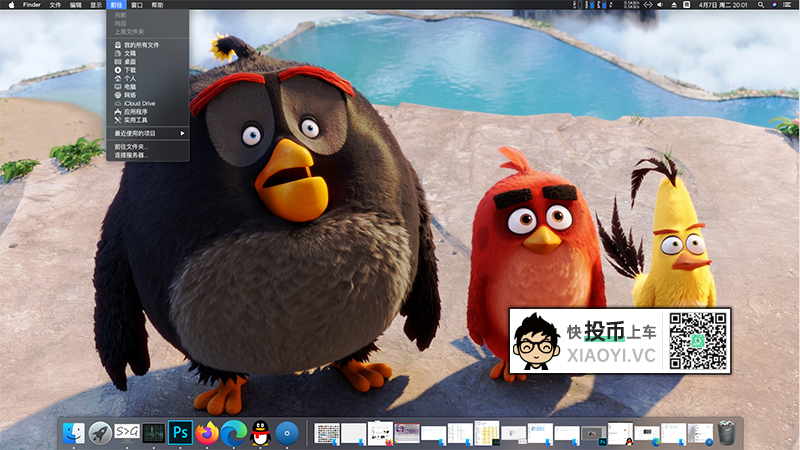Choose 实用工具 from the Go menu
The height and width of the screenshot is (450, 800).
click(147, 120)
